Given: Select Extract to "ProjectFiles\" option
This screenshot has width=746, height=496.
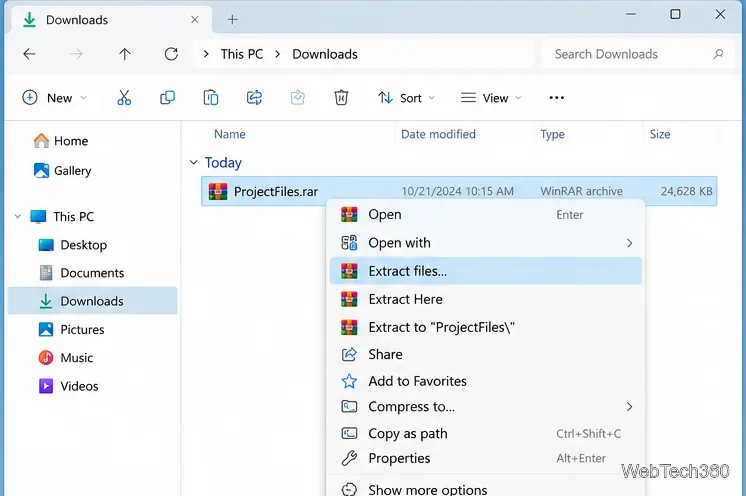Looking at the screenshot, I should coord(486,327).
